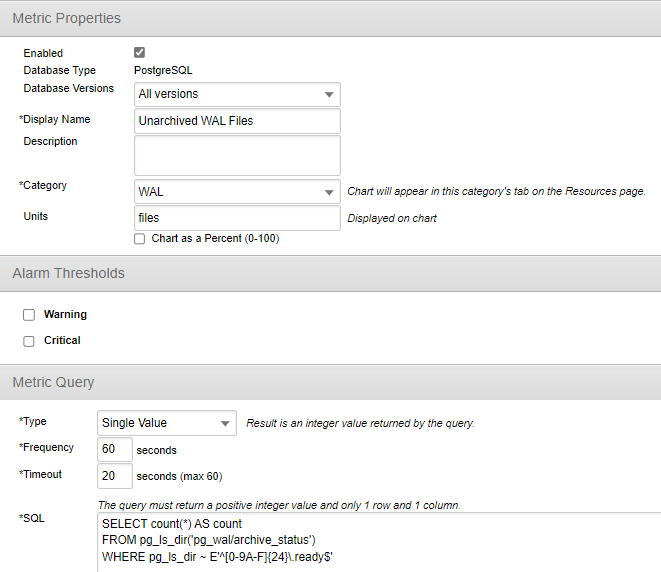Screen dimensions: 661x572
Task: Enable the Critical alarm threshold
Action: coord(29,341)
